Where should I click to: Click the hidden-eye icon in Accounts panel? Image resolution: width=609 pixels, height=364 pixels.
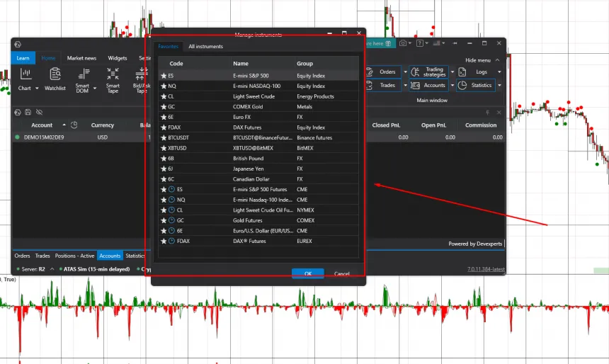pyautogui.click(x=39, y=112)
